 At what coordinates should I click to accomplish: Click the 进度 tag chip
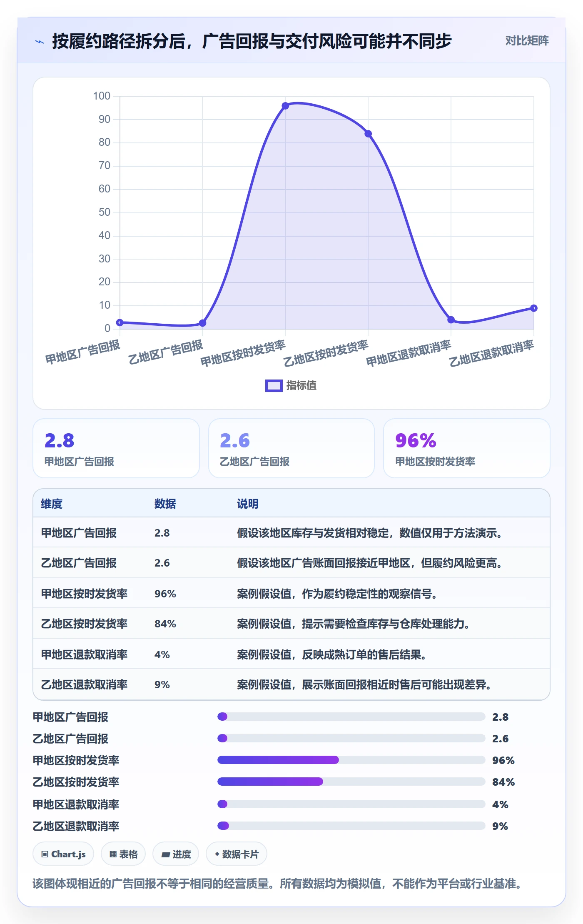(176, 854)
